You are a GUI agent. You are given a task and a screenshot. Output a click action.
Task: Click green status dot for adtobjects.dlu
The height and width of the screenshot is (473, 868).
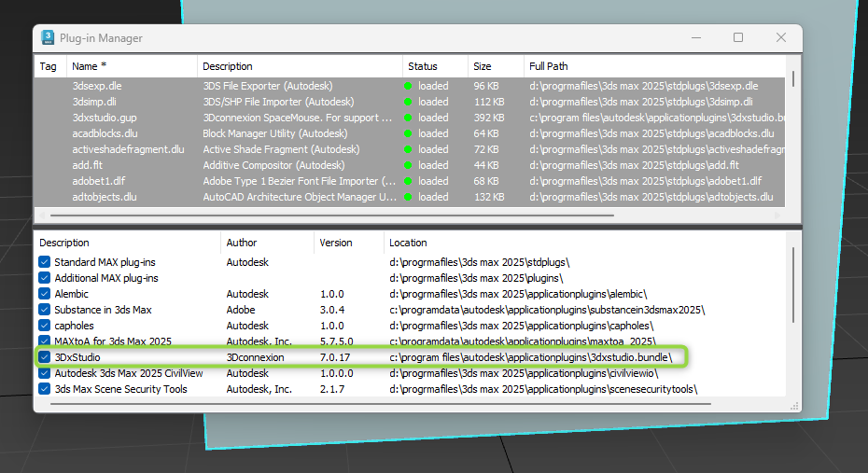(408, 197)
